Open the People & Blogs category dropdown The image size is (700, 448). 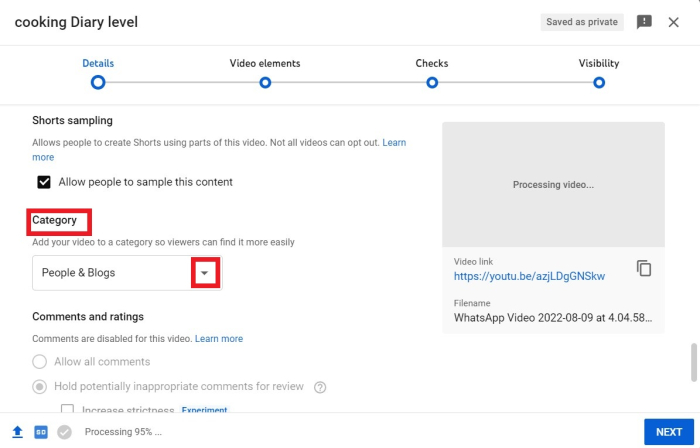(205, 272)
